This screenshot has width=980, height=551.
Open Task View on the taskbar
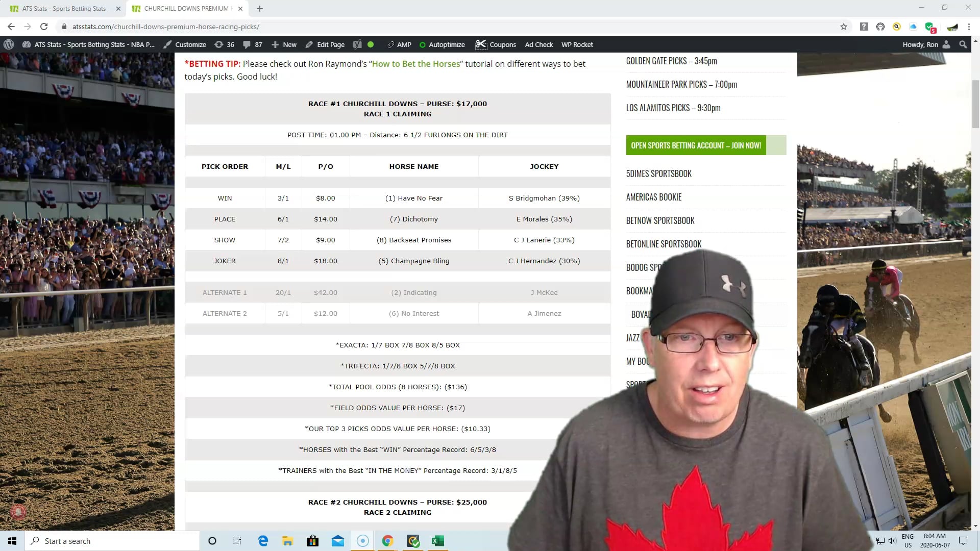point(237,541)
